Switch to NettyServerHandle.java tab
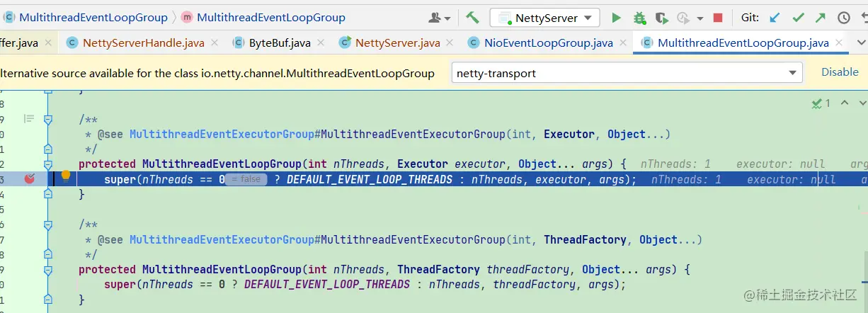The image size is (868, 313). (143, 43)
